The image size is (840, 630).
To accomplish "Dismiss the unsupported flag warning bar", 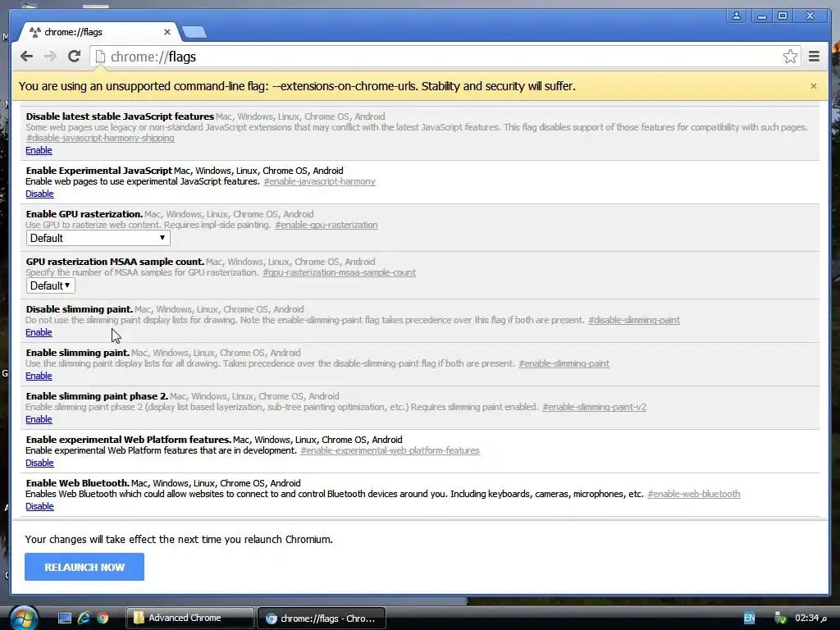I will (813, 86).
